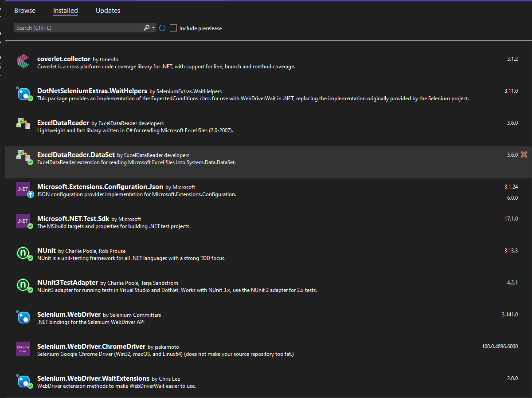
Task: Click version 3.1.24 of Configuration.Json
Action: (511, 187)
